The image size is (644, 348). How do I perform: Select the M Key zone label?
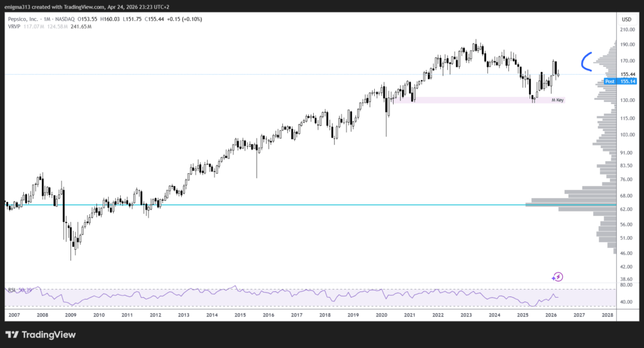pos(557,100)
